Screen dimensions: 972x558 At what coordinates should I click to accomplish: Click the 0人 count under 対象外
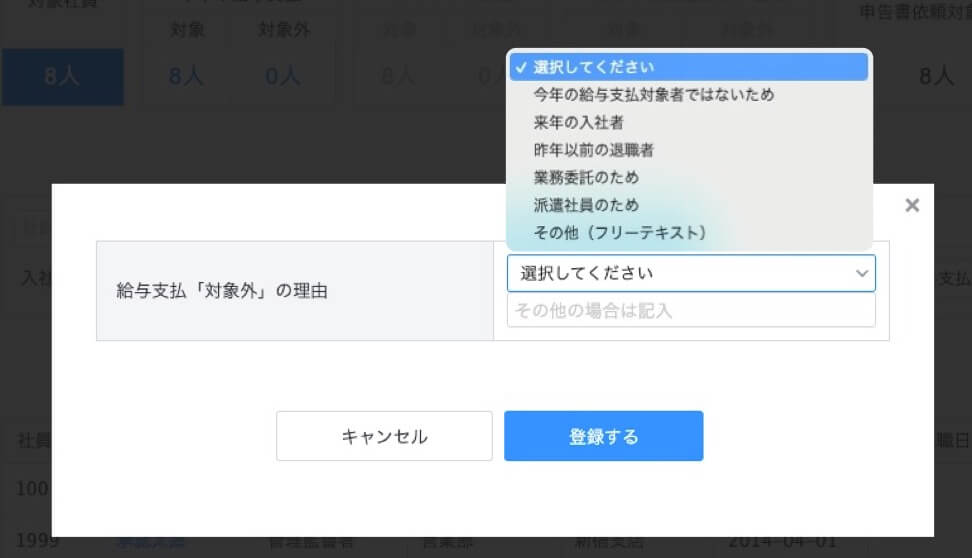point(283,76)
